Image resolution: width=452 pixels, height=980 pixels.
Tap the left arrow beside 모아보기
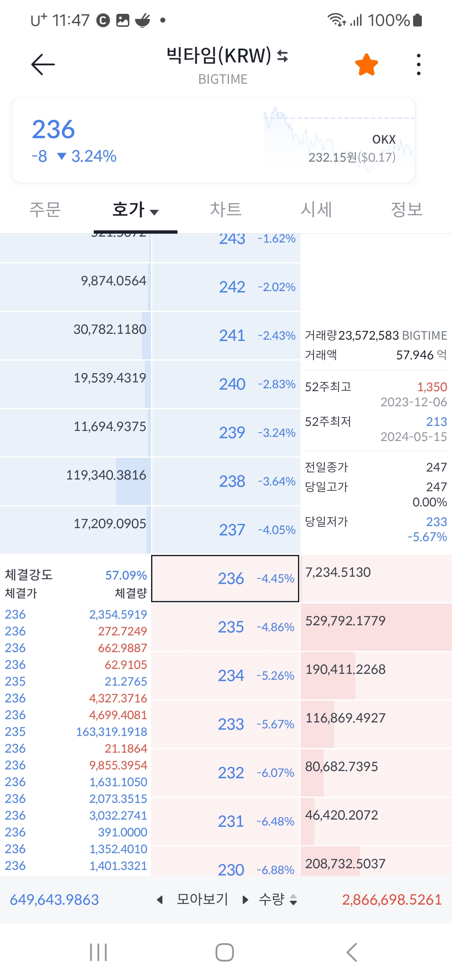coord(160,900)
